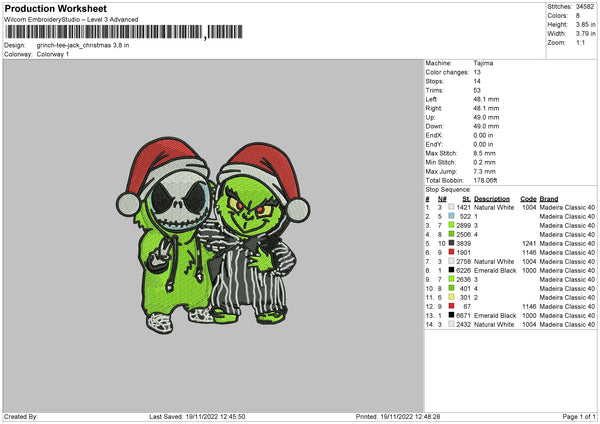
Task: Select the green swatch with 2506 stitches
Action: (x=452, y=234)
